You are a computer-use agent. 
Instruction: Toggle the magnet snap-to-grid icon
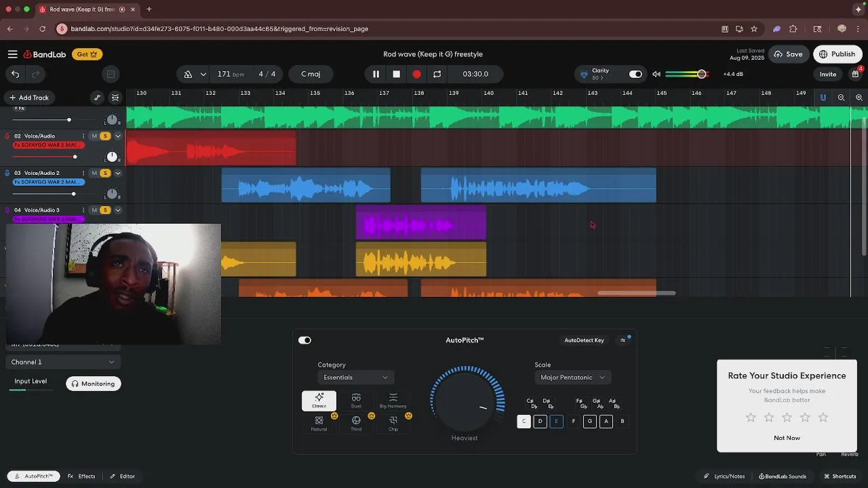point(823,98)
